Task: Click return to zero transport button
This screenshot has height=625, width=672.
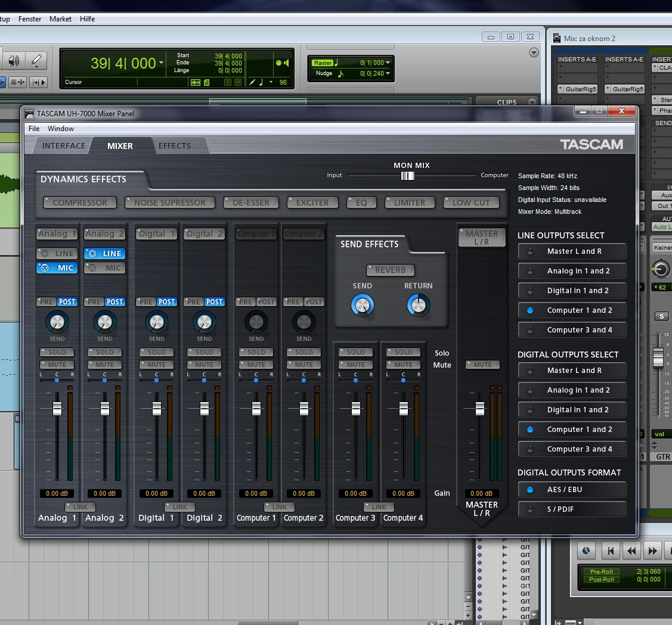Action: click(611, 551)
